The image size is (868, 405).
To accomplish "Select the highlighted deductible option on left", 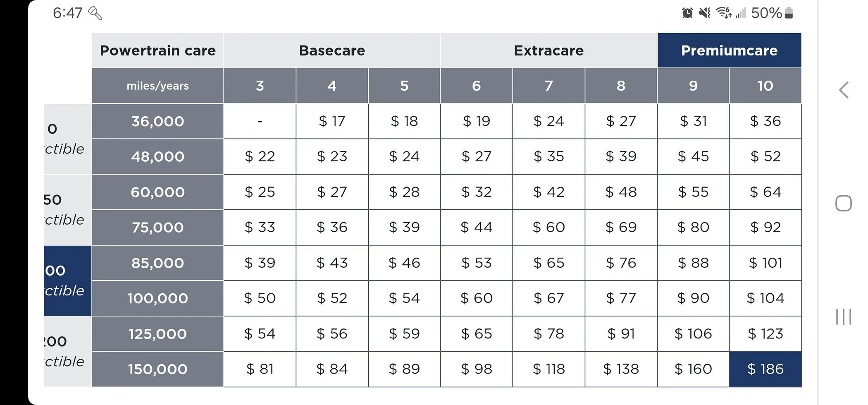I will coord(67,280).
